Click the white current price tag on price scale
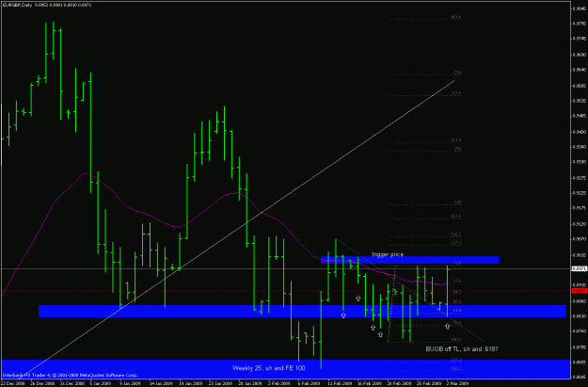This screenshot has height=387, width=588. tap(579, 268)
